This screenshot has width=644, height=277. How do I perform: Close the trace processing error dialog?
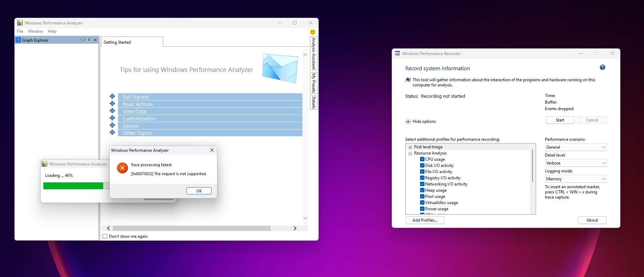tap(212, 150)
